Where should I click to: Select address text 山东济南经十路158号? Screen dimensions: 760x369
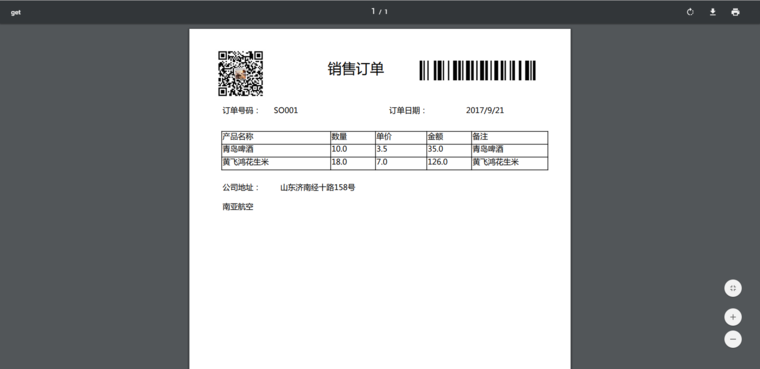[x=317, y=187]
